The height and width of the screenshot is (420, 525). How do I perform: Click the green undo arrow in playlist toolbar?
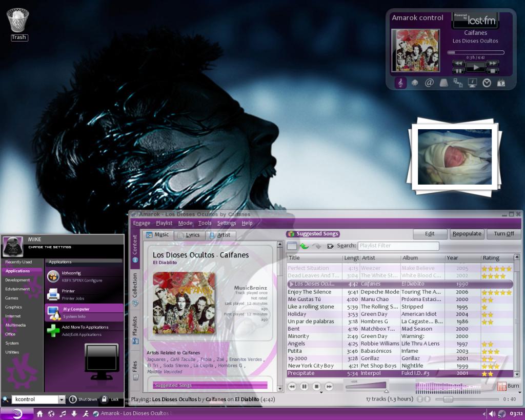pyautogui.click(x=304, y=246)
